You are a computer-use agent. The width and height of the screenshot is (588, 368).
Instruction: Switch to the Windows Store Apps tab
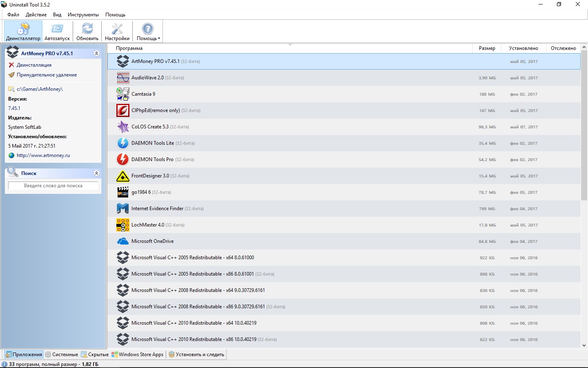tap(138, 355)
